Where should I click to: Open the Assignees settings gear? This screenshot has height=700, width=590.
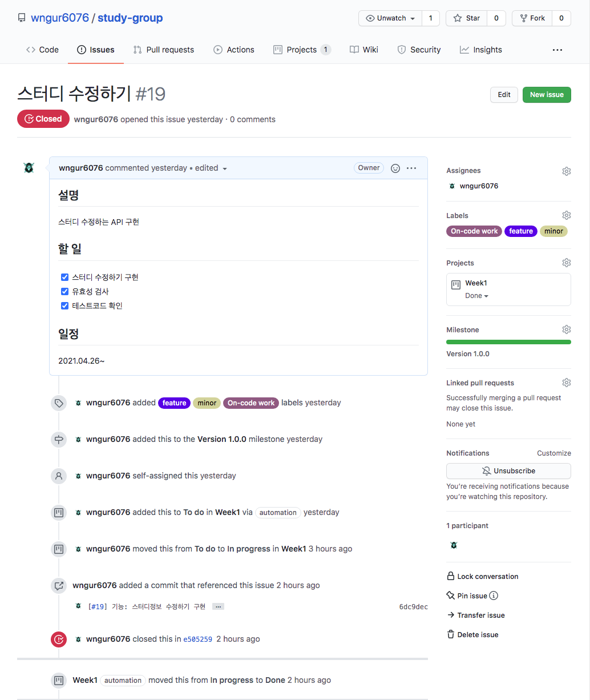pyautogui.click(x=566, y=171)
